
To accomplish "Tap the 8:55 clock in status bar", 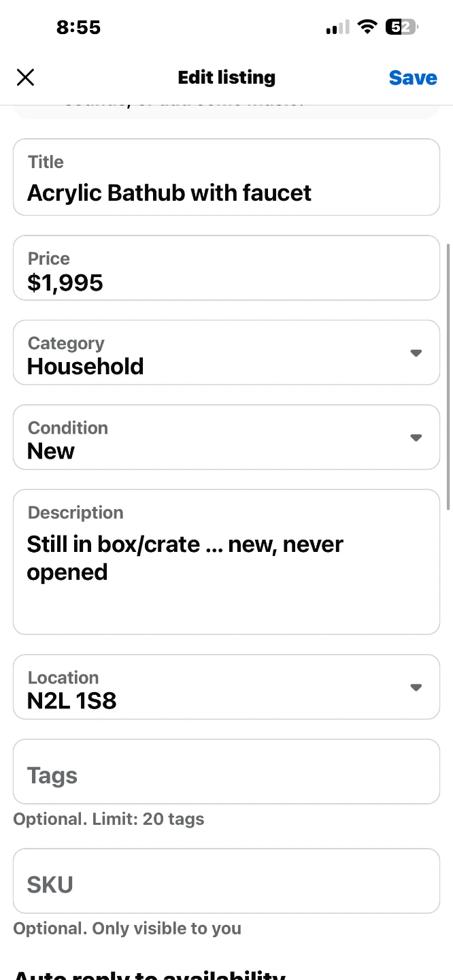I will [78, 27].
